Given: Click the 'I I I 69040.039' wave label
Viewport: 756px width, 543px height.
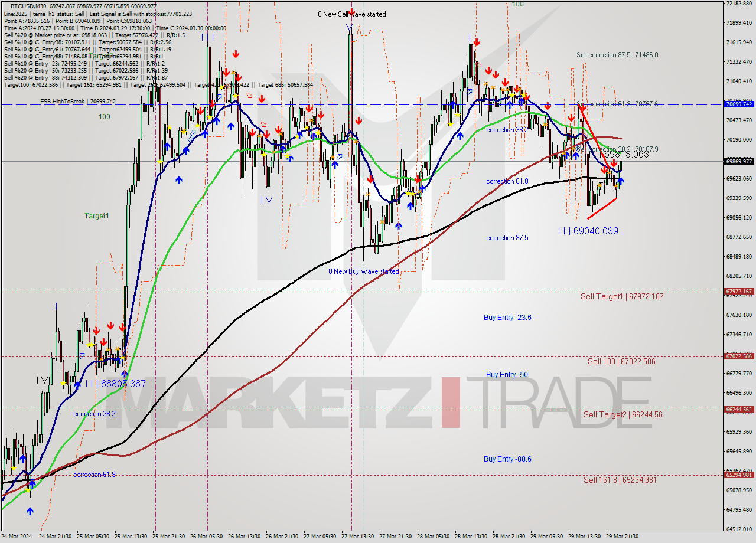Looking at the screenshot, I should [588, 231].
